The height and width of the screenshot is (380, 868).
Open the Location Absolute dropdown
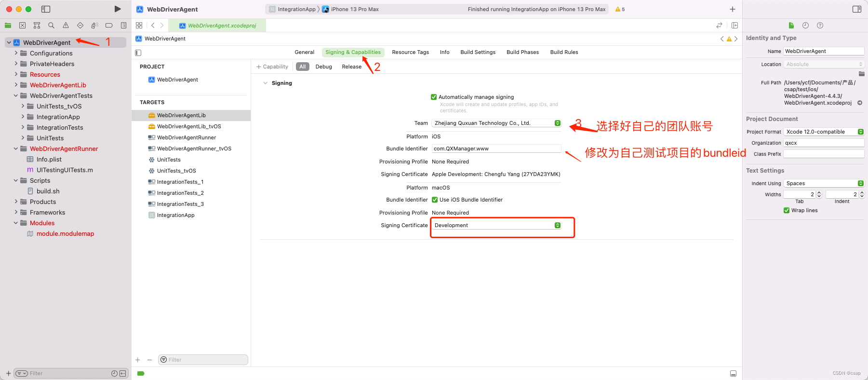tap(824, 64)
